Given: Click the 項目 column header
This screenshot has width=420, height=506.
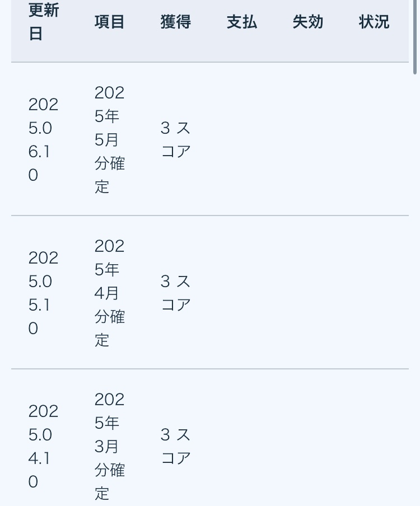Looking at the screenshot, I should (x=109, y=22).
